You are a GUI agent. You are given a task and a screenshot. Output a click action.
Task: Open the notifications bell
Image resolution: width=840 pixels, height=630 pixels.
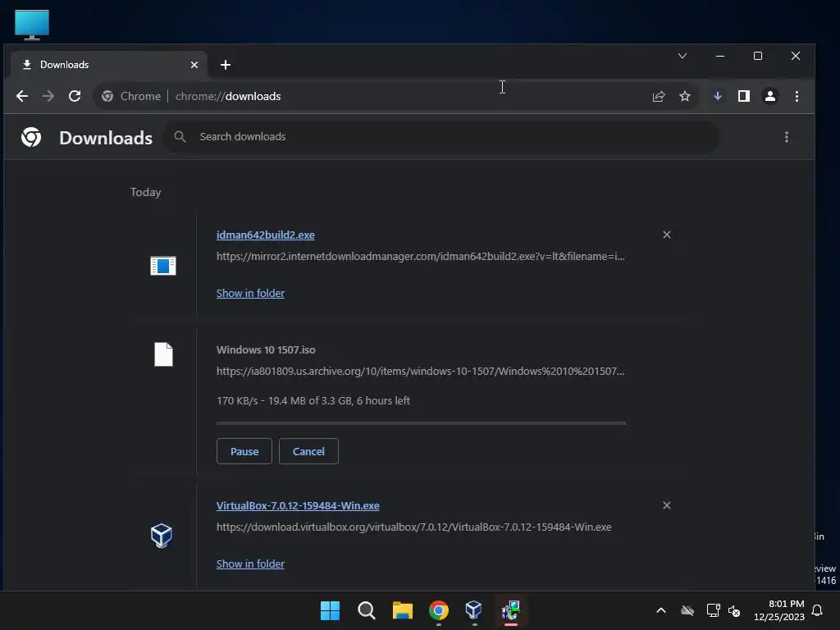[x=817, y=610]
